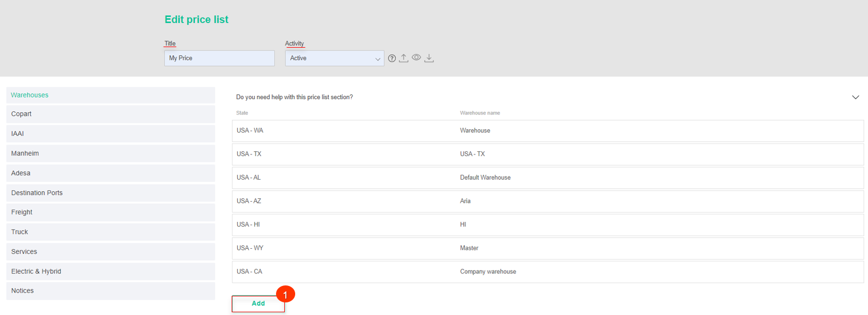Click the download price list icon

[429, 58]
